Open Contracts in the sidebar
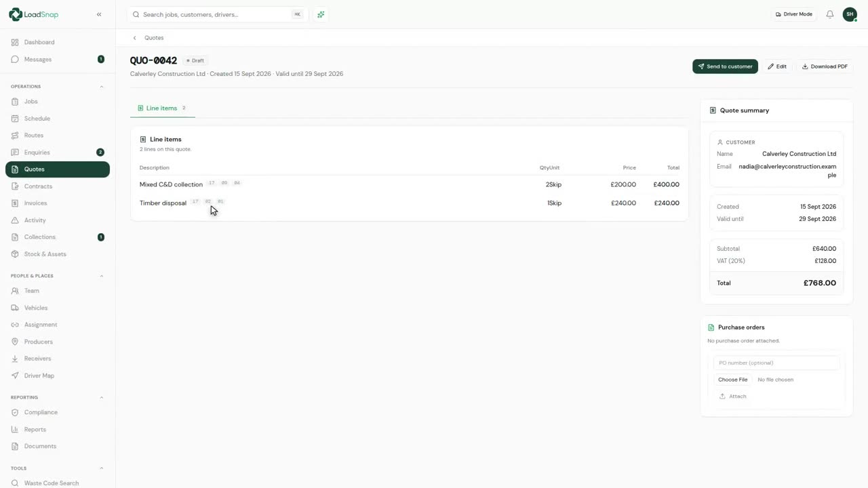The image size is (868, 488). [58, 186]
